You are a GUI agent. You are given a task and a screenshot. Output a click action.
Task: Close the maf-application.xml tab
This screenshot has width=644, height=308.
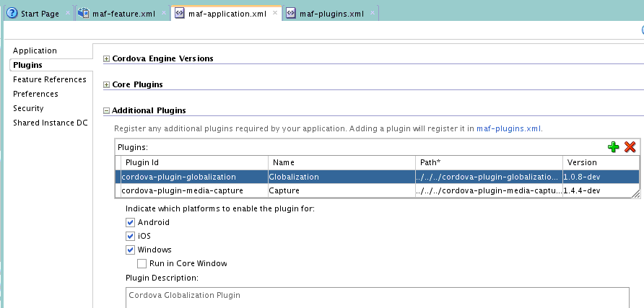pyautogui.click(x=275, y=13)
